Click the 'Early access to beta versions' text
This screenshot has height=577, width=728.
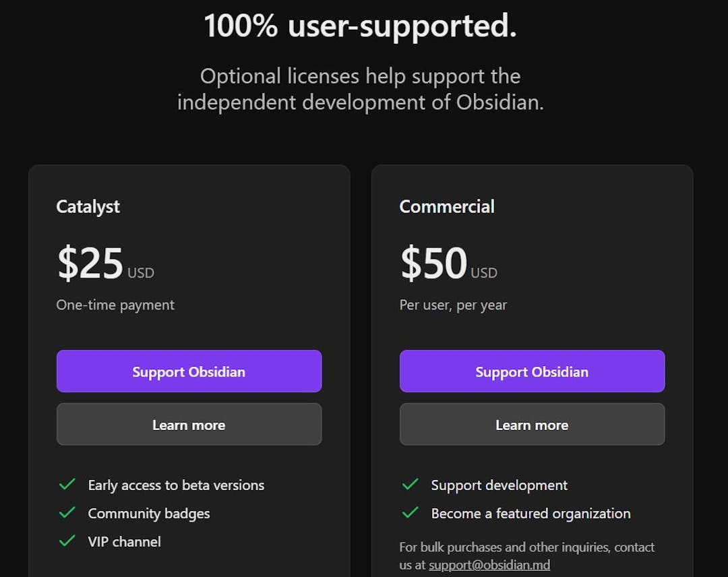tap(176, 485)
